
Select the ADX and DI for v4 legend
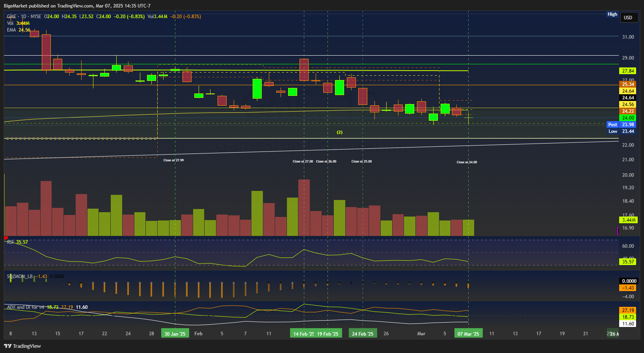[x=47, y=307]
